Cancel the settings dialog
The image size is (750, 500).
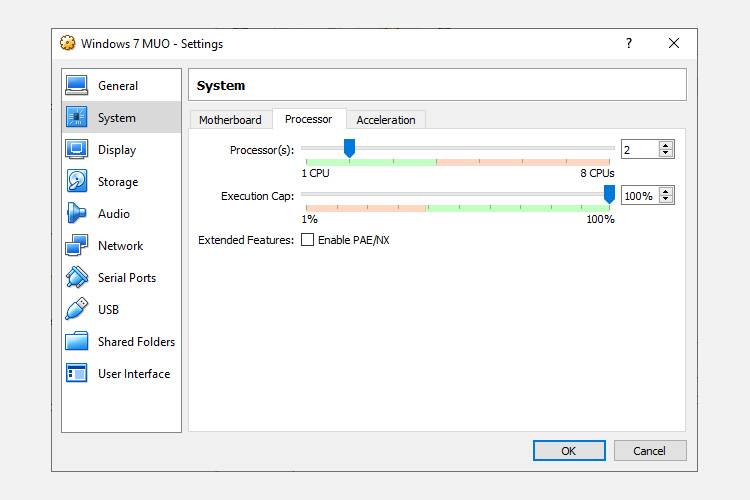pyautogui.click(x=650, y=451)
